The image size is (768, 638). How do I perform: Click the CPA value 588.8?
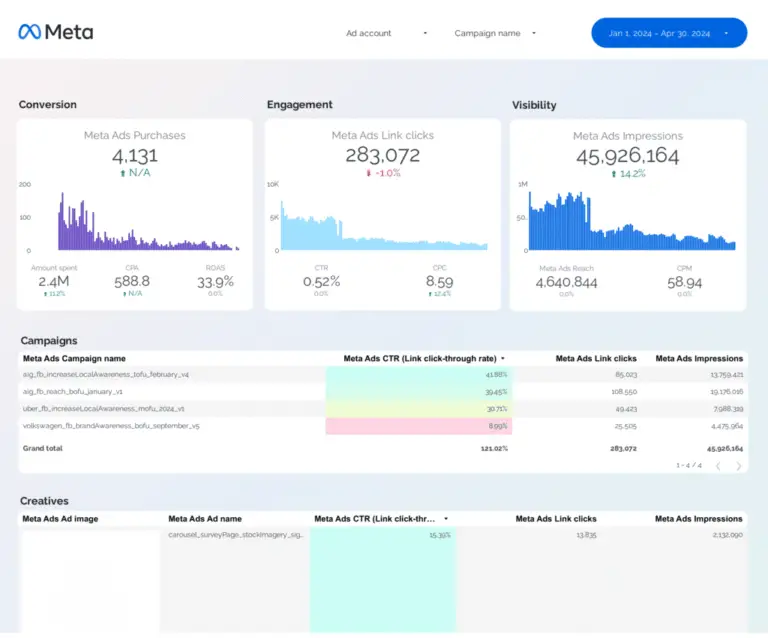(x=132, y=281)
